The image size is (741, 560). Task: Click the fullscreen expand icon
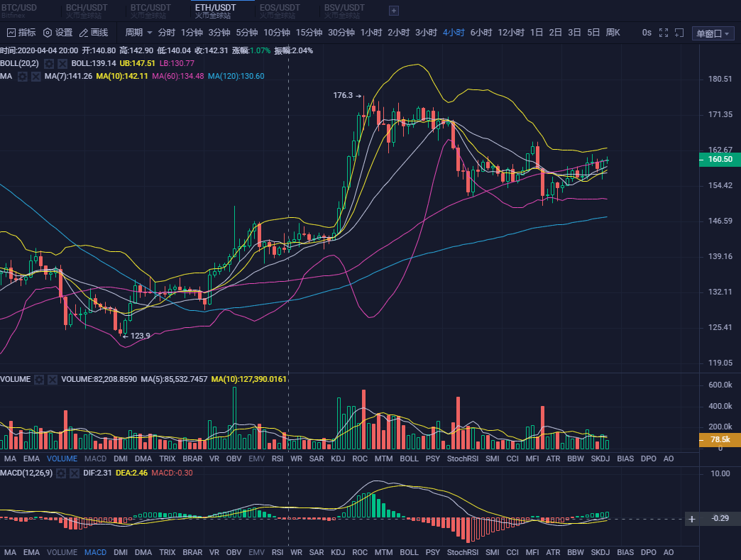tap(664, 33)
